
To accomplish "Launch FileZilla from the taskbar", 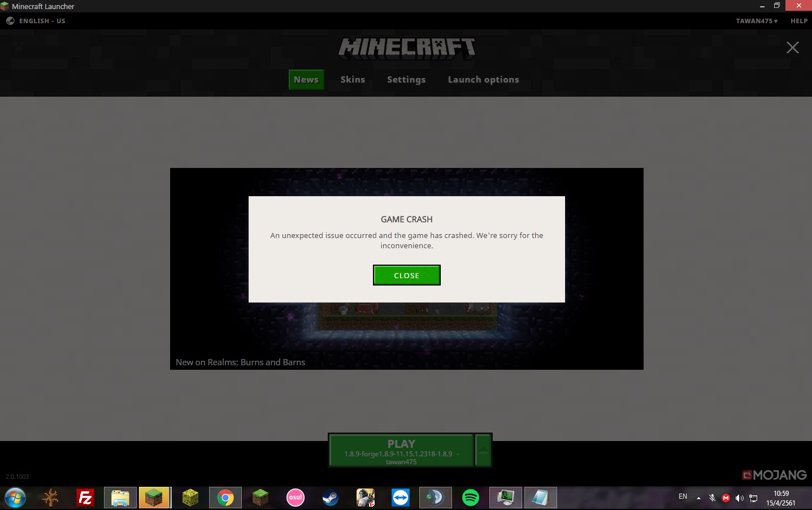I will (x=85, y=498).
